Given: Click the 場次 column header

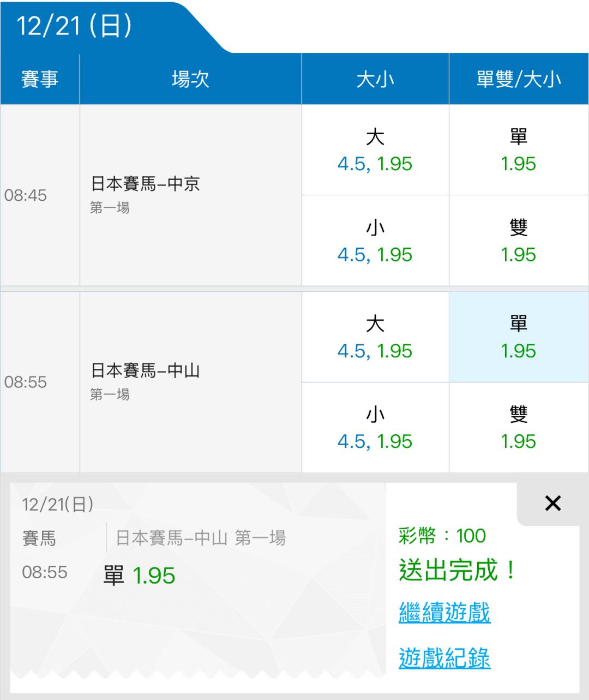Looking at the screenshot, I should point(190,80).
